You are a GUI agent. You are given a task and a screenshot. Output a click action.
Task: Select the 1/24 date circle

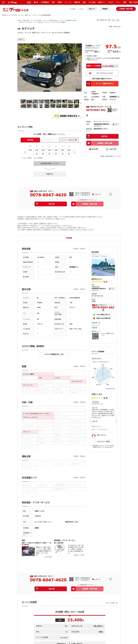pyautogui.click(x=62, y=154)
